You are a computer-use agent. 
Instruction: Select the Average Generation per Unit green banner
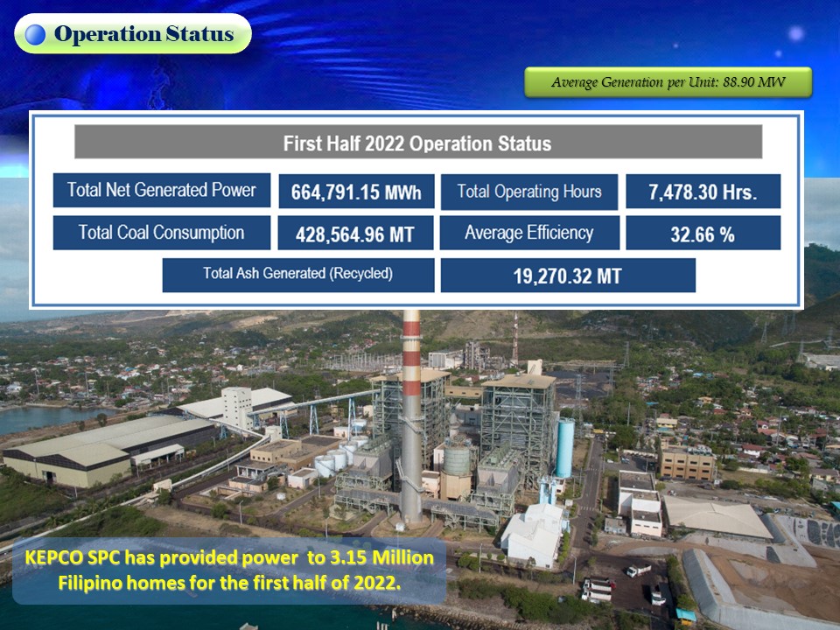point(668,82)
